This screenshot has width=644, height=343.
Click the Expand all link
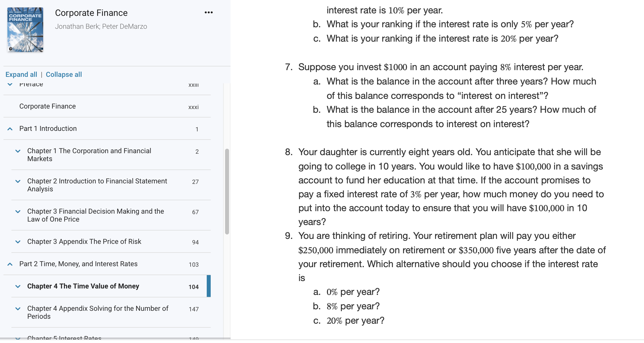(x=21, y=75)
